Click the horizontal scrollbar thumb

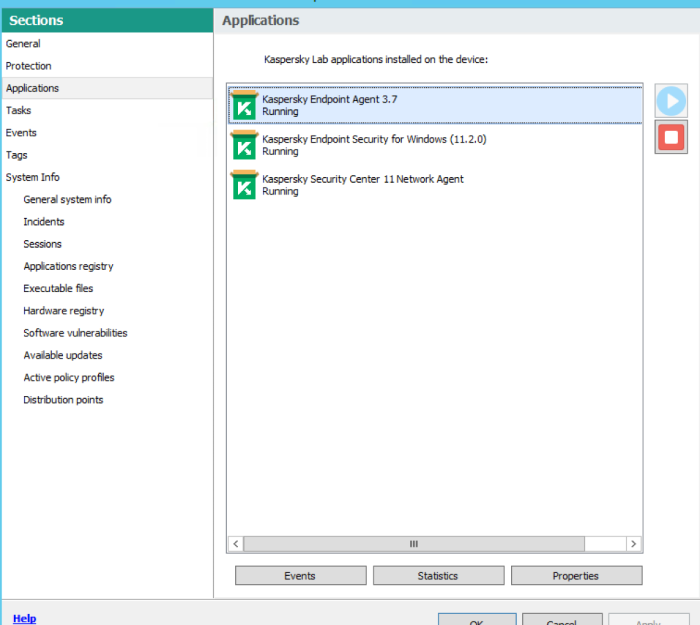[414, 544]
